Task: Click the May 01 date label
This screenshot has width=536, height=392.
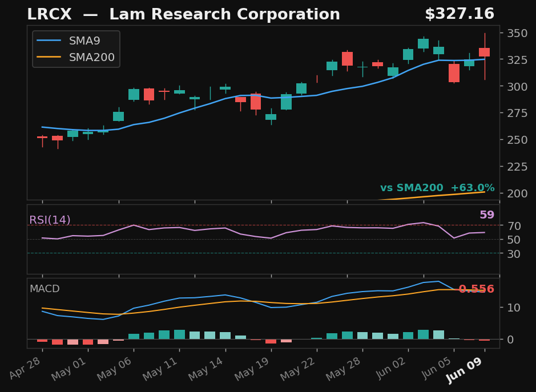Action: [70, 369]
